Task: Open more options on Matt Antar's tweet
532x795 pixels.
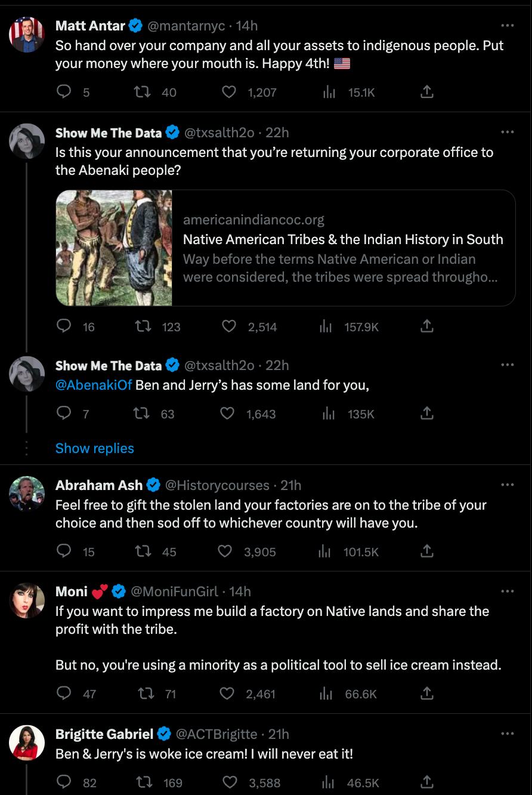Action: [508, 26]
